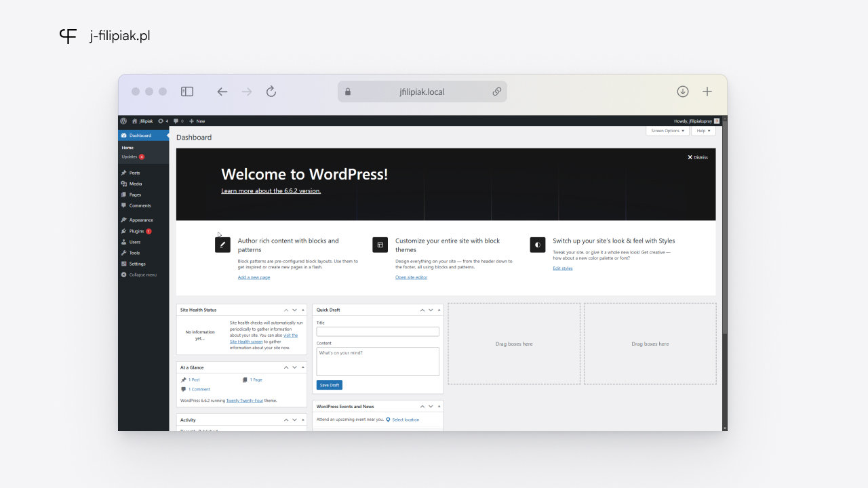The width and height of the screenshot is (868, 488).
Task: Click Learn more about the 6.6.2 version
Action: [271, 191]
